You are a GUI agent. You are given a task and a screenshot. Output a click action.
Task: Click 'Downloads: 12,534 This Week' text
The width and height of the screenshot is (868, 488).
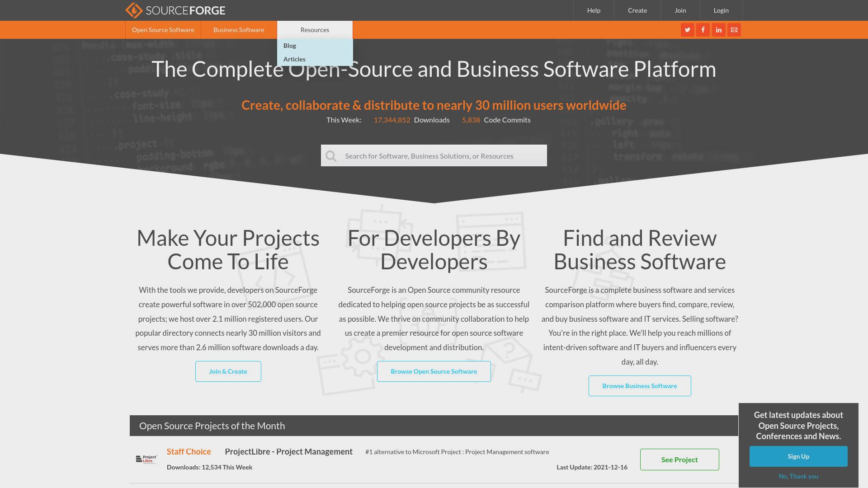tap(209, 467)
